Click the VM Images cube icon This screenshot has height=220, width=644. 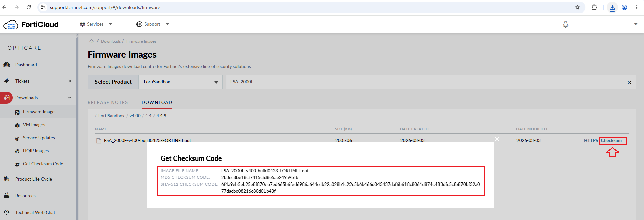17,125
